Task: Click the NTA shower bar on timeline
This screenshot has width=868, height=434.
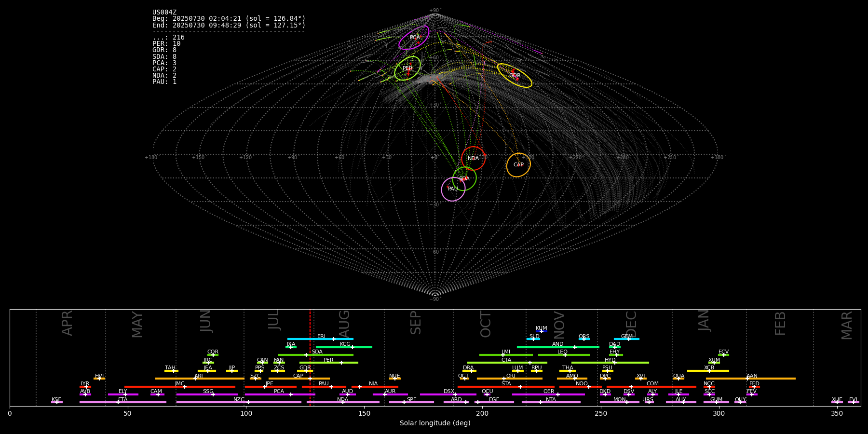Action: (x=551, y=402)
